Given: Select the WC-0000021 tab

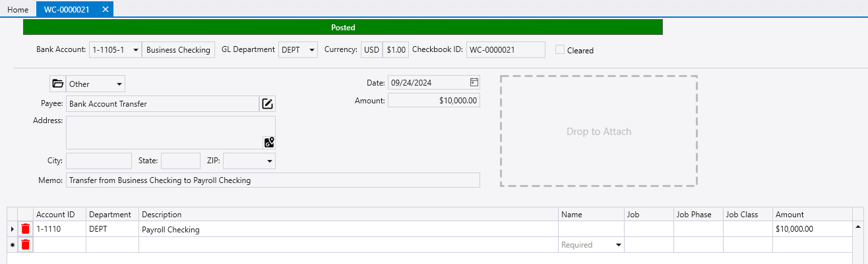Looking at the screenshot, I should 67,9.
